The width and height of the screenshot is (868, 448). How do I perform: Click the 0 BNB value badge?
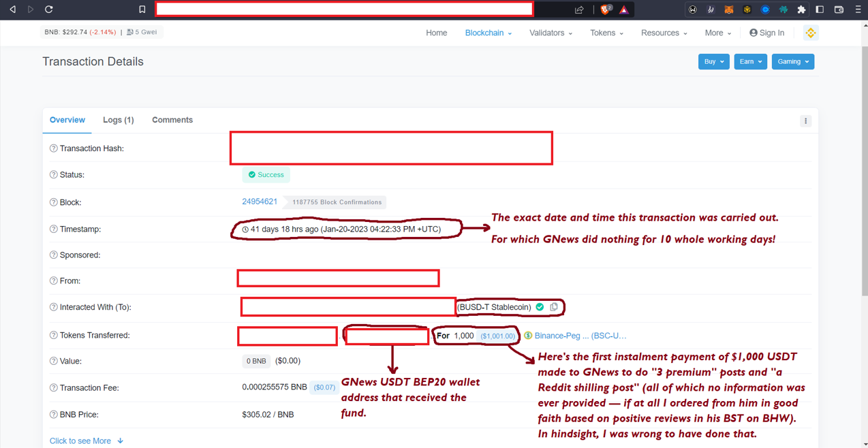[256, 362]
